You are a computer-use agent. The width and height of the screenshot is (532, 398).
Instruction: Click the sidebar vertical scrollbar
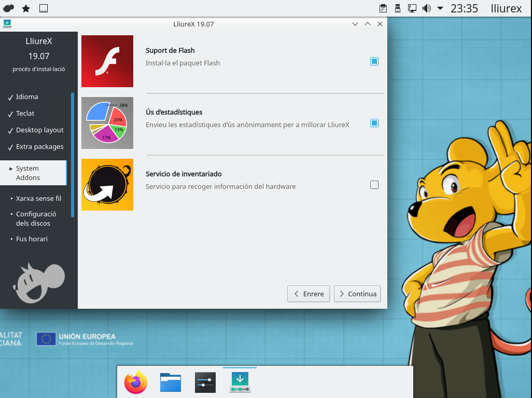coord(72,155)
